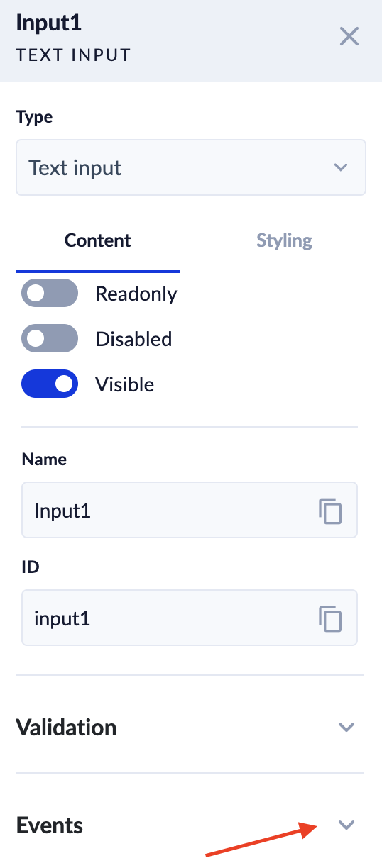
Task: Click the chevron beside Validation
Action: point(346,727)
